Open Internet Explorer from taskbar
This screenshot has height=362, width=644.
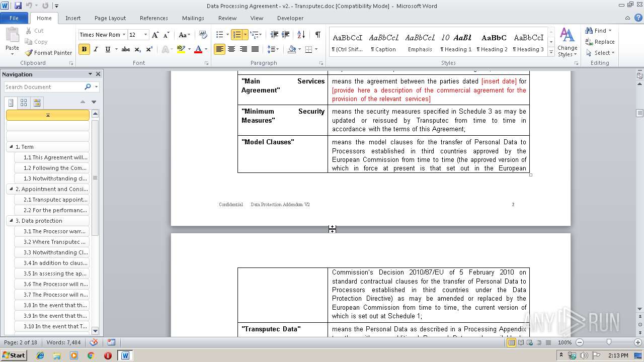point(40,355)
